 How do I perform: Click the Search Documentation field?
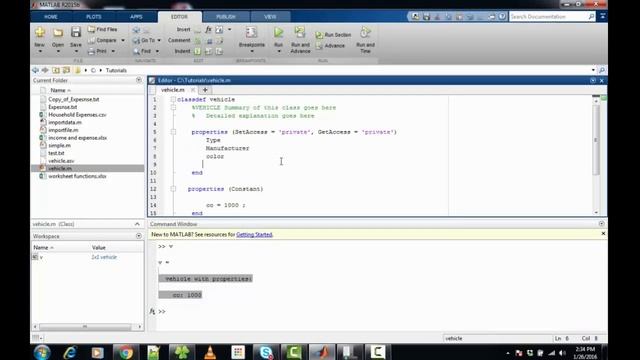(548, 16)
